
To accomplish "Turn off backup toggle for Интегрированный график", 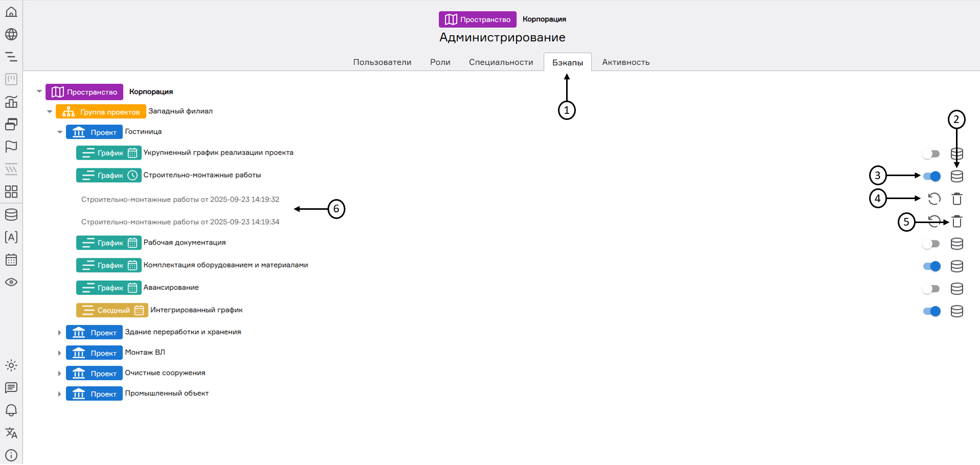I will coord(931,311).
